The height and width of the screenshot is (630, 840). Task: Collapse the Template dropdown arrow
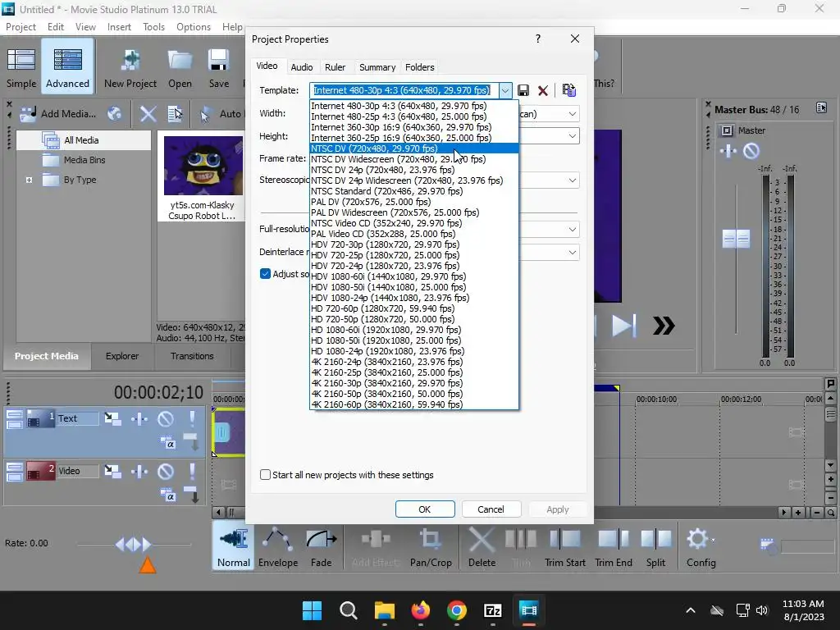point(505,90)
